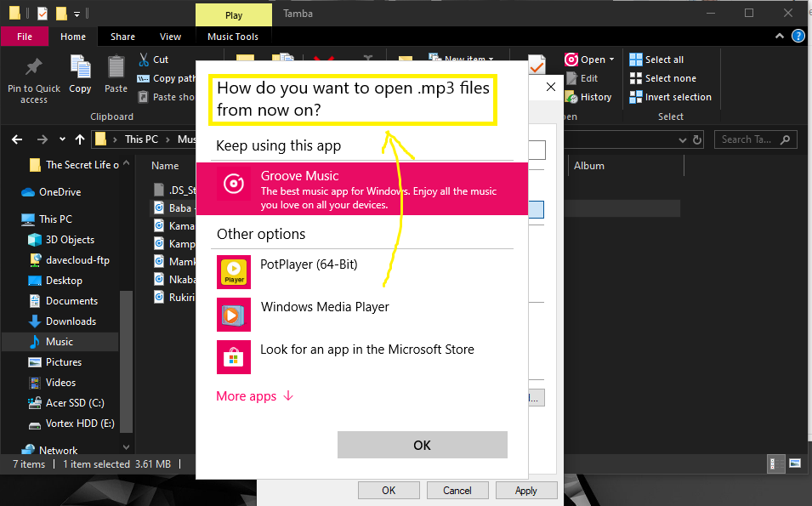Open Help with the question mark icon
This screenshot has height=506, width=812.
(x=798, y=37)
